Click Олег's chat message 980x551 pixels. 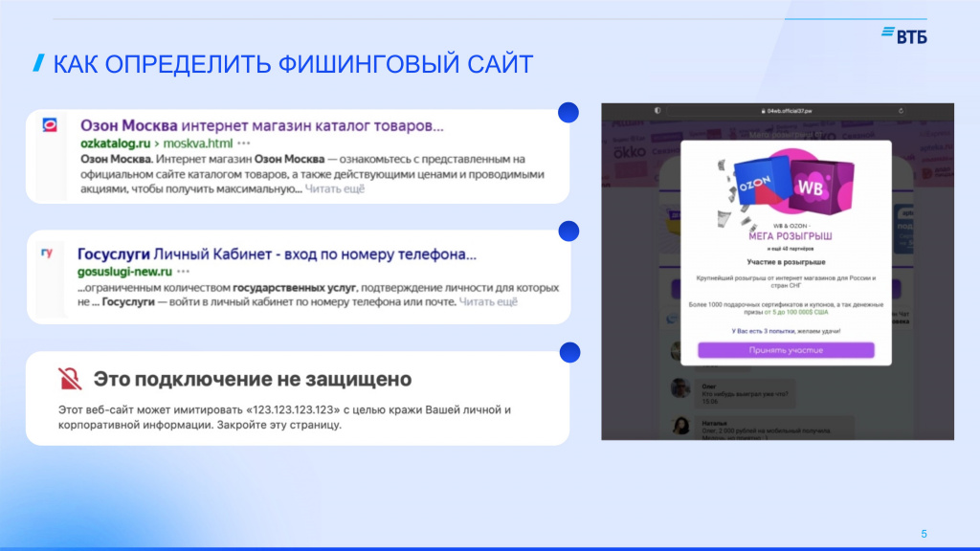click(745, 394)
